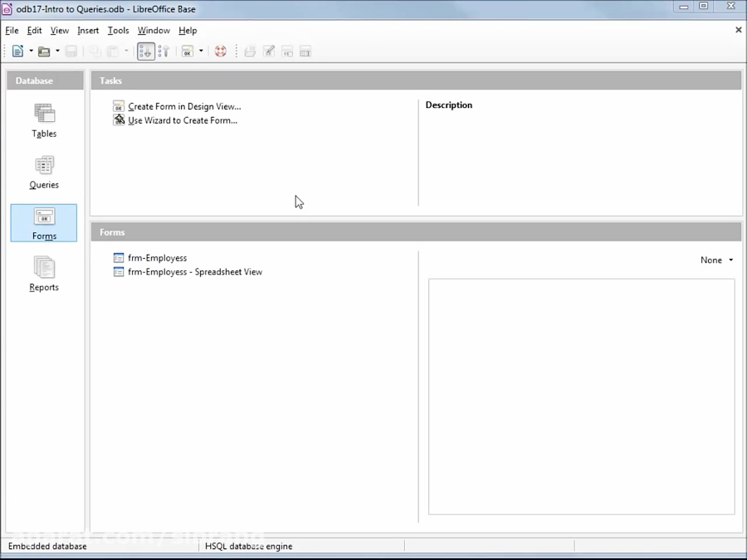Open the None preview dropdown
747x560 pixels.
(x=715, y=260)
